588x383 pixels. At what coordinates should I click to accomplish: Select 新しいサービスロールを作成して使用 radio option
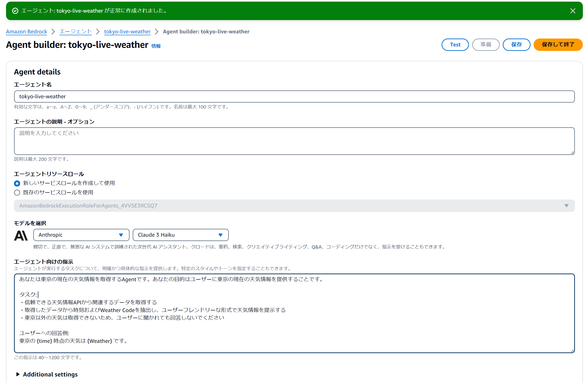click(x=17, y=183)
